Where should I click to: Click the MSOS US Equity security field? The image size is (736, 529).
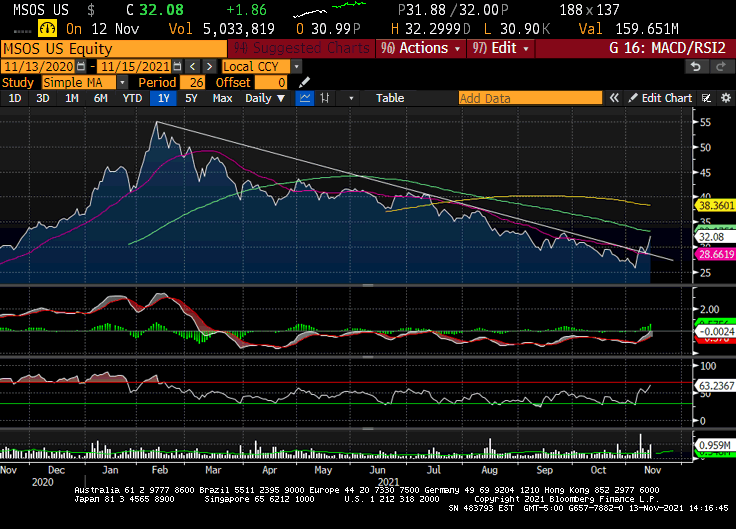tap(114, 49)
